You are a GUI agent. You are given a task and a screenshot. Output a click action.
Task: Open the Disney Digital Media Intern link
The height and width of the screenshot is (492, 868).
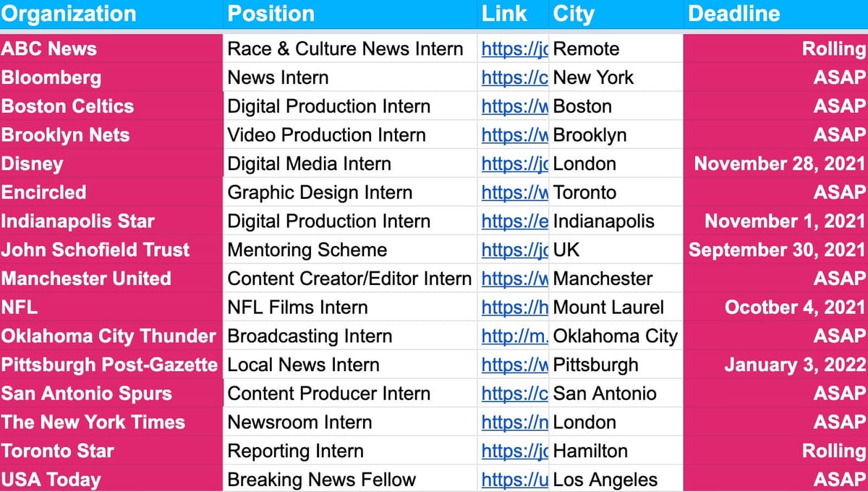pos(514,164)
